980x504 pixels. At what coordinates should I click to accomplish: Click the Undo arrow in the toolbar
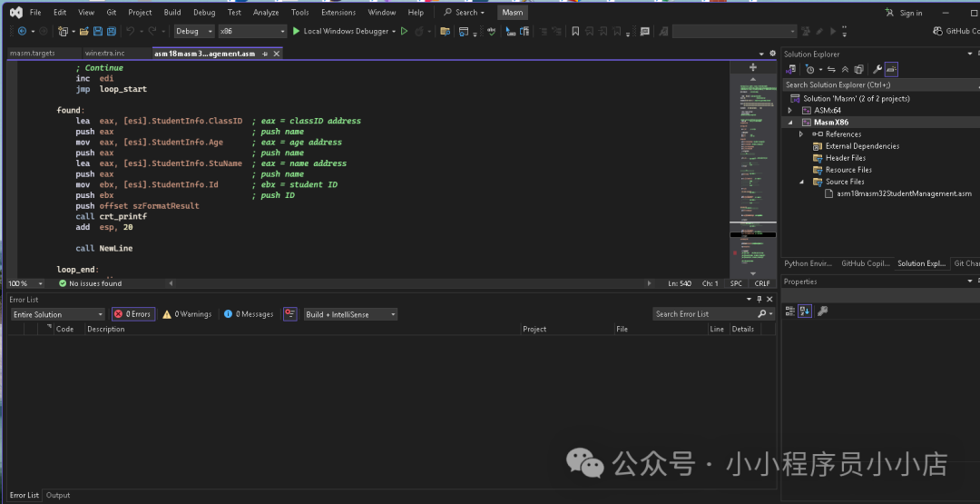pos(130,31)
